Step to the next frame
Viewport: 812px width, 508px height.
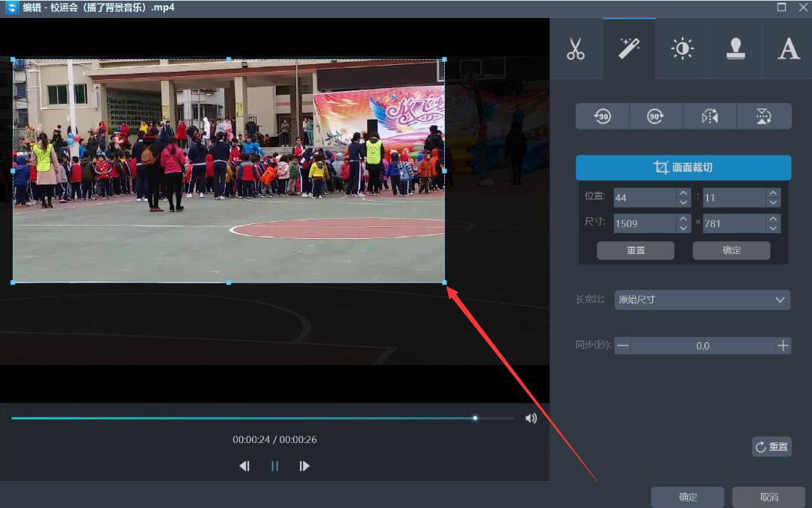(304, 466)
